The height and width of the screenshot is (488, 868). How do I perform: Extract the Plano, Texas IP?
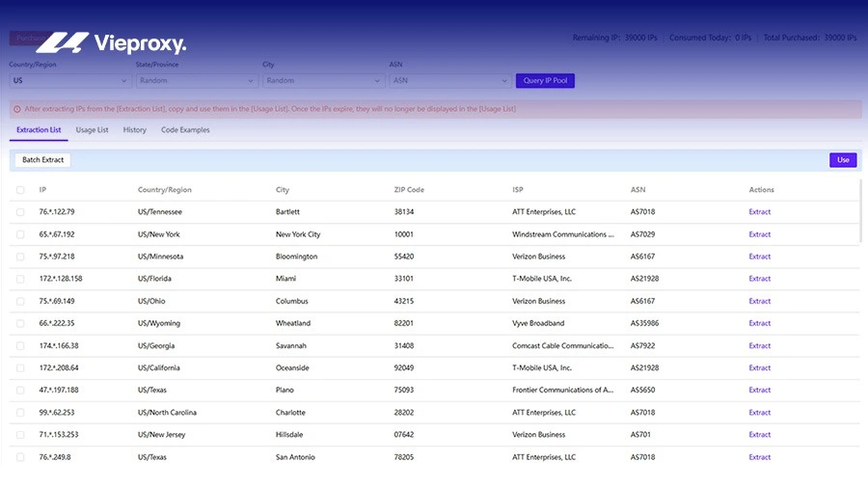coord(760,390)
